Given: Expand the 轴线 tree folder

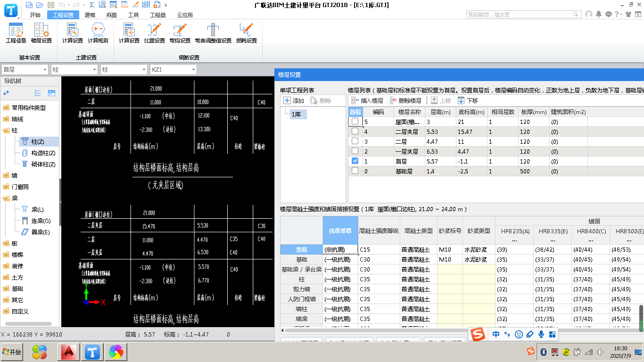Looking at the screenshot, I should pos(6,119).
